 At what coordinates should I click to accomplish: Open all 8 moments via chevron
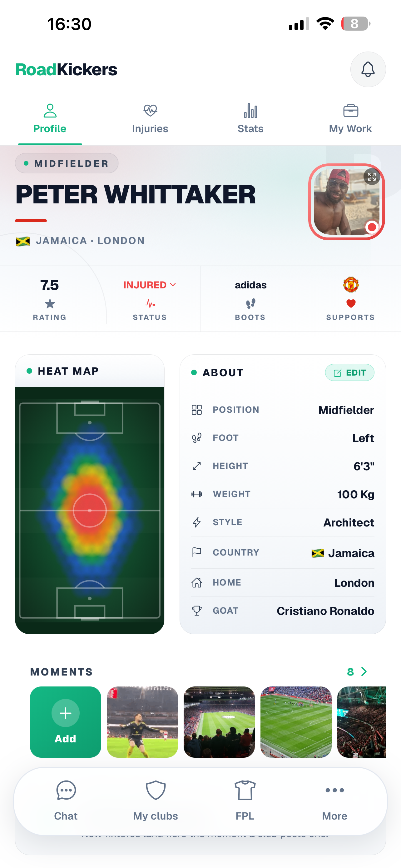tap(364, 671)
